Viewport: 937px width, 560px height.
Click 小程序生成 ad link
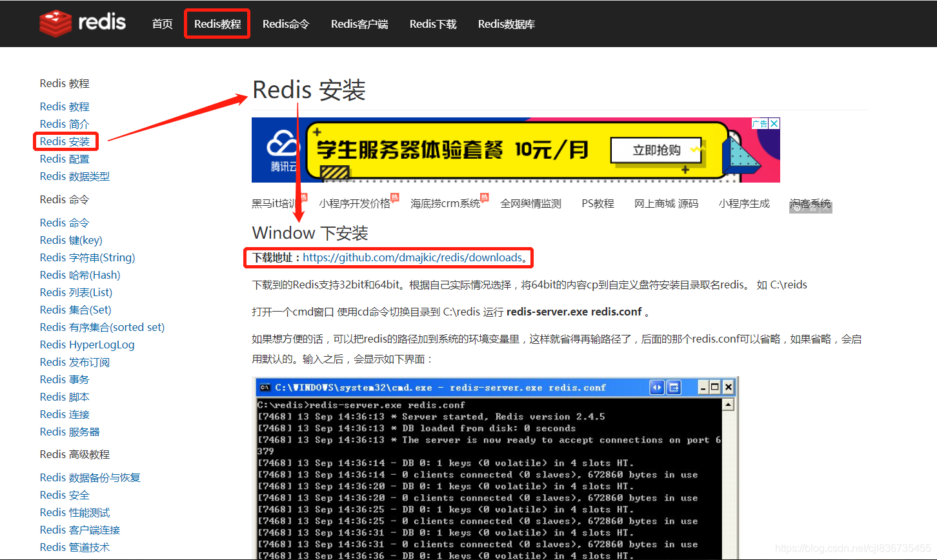pos(745,203)
